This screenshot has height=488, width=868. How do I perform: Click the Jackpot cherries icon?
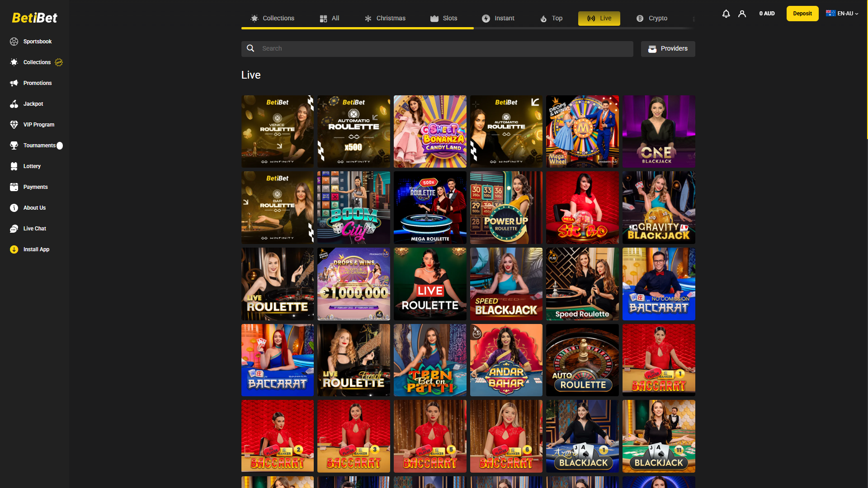tap(14, 104)
